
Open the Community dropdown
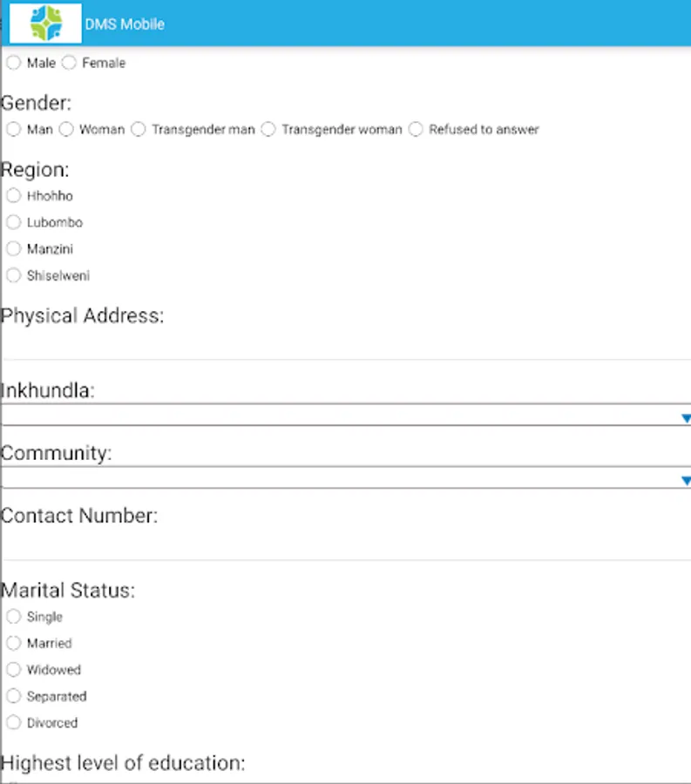(347, 477)
